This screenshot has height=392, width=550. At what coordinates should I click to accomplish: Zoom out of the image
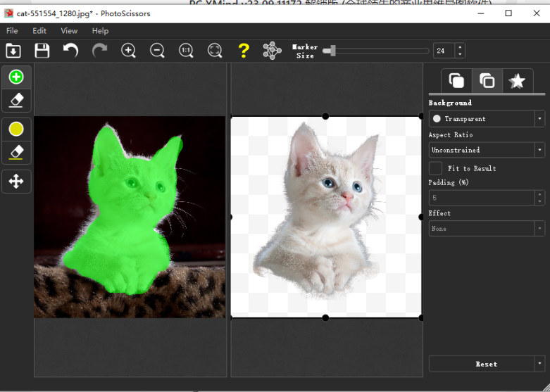157,51
